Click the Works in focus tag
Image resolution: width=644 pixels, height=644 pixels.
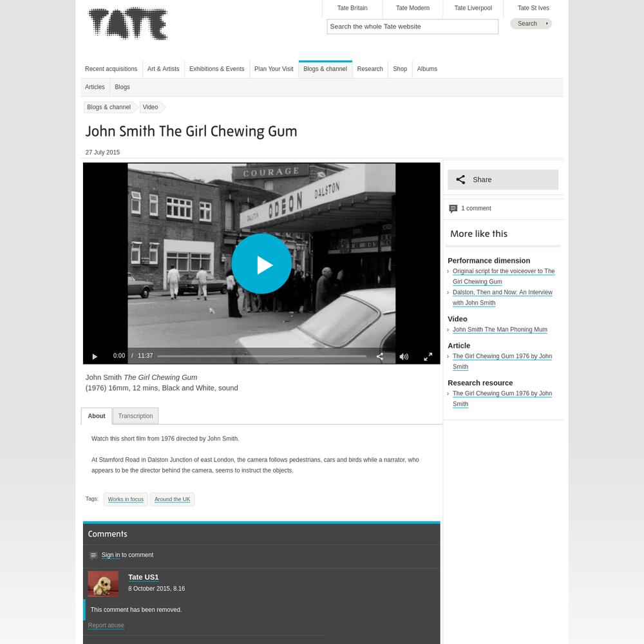pyautogui.click(x=126, y=500)
